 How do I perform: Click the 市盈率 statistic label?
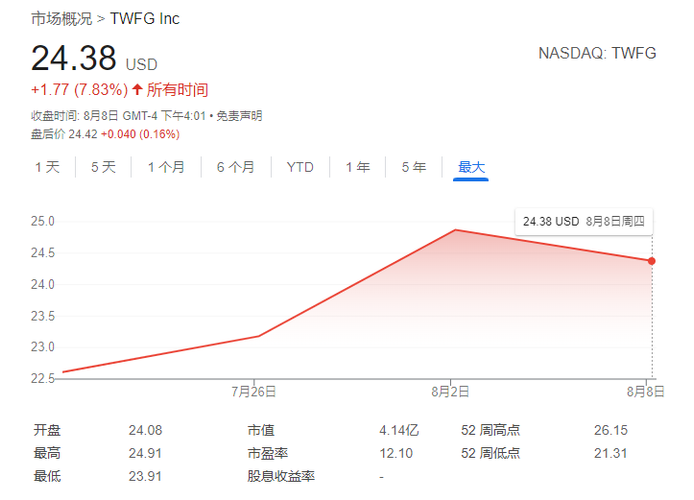268,453
